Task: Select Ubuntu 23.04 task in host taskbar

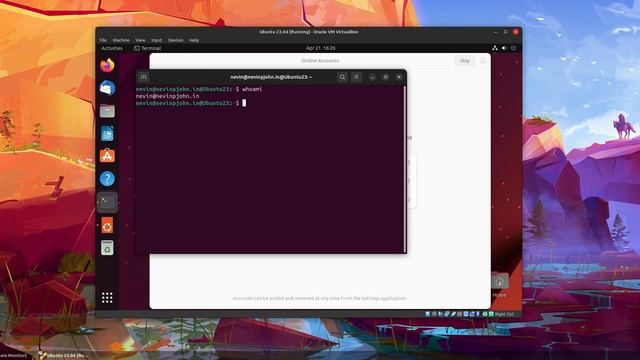Action: tap(62, 356)
